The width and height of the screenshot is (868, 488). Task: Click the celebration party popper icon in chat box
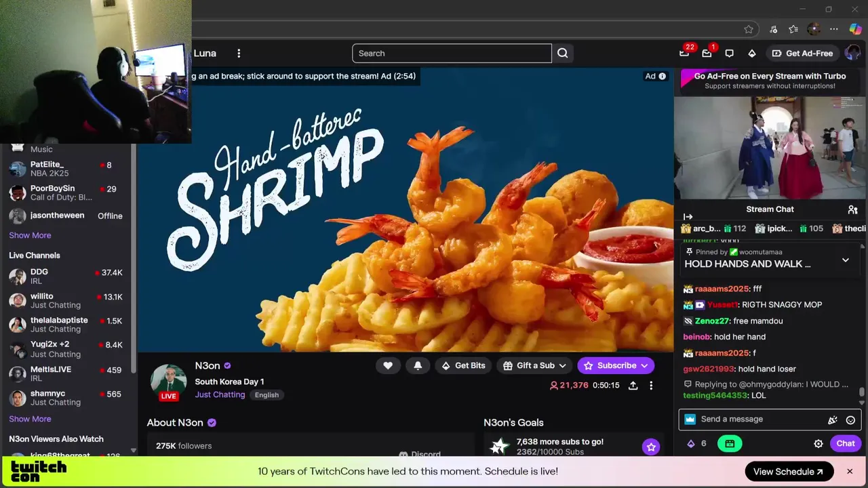coord(833,420)
